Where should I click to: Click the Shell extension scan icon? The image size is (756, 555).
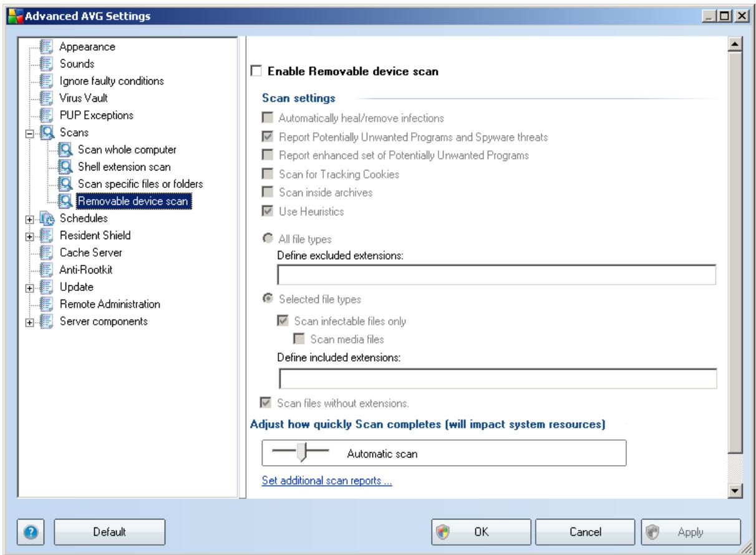coord(67,167)
